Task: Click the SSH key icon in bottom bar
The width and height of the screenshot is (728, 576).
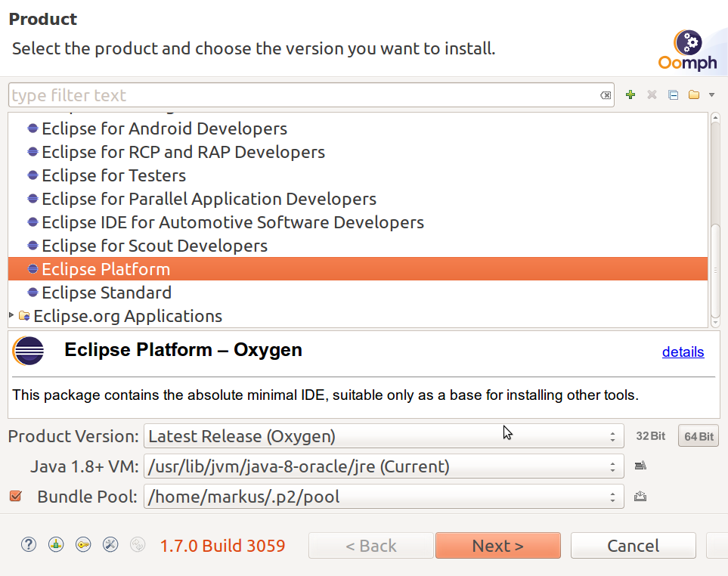Action: coord(84,544)
